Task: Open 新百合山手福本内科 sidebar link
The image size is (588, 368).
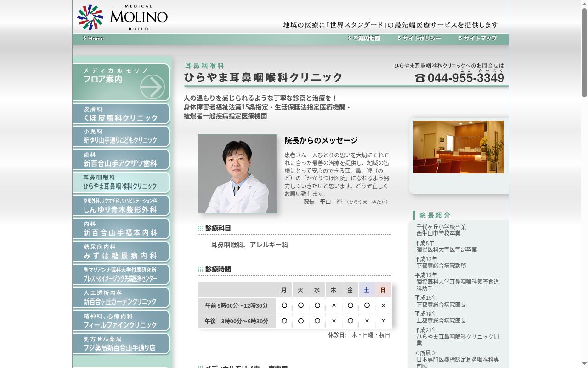Action: (x=121, y=229)
